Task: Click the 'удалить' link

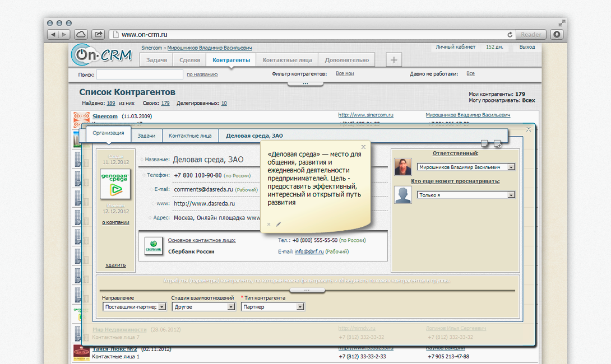Action: tap(115, 265)
